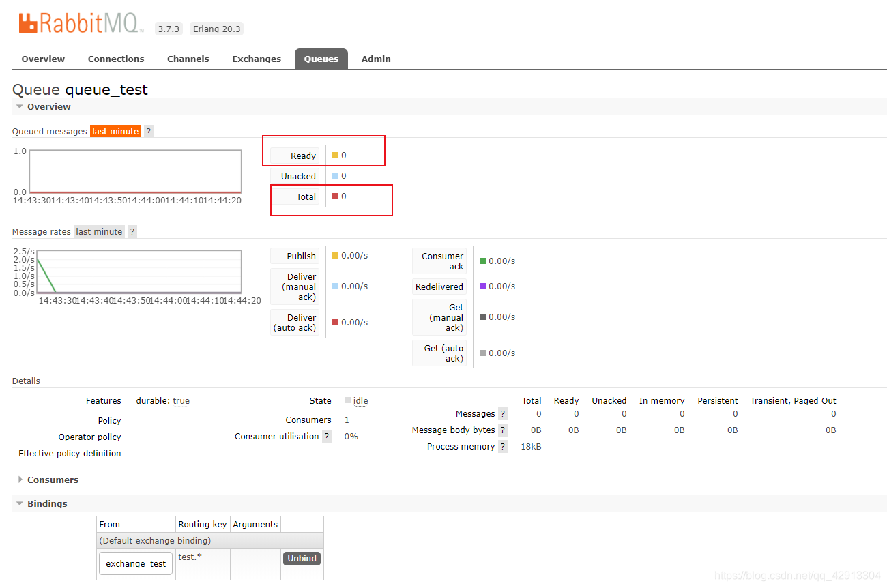This screenshot has width=887, height=588.
Task: Click the Unbind button
Action: pyautogui.click(x=302, y=558)
